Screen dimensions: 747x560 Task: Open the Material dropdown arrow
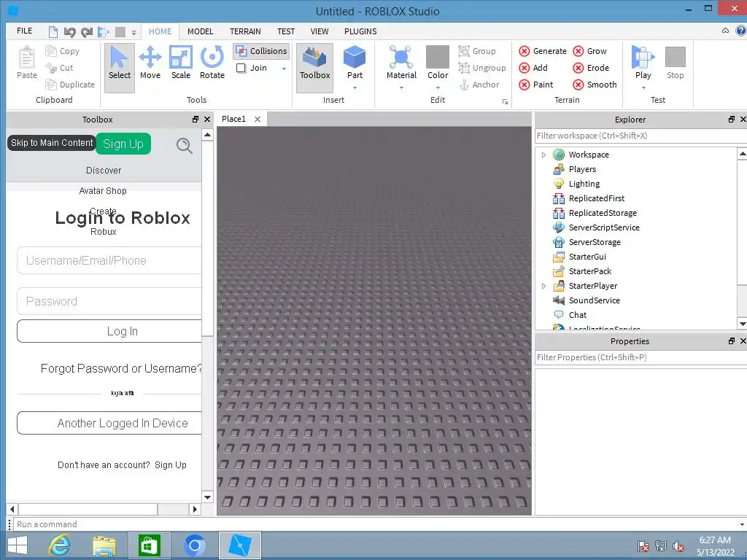coord(401,87)
